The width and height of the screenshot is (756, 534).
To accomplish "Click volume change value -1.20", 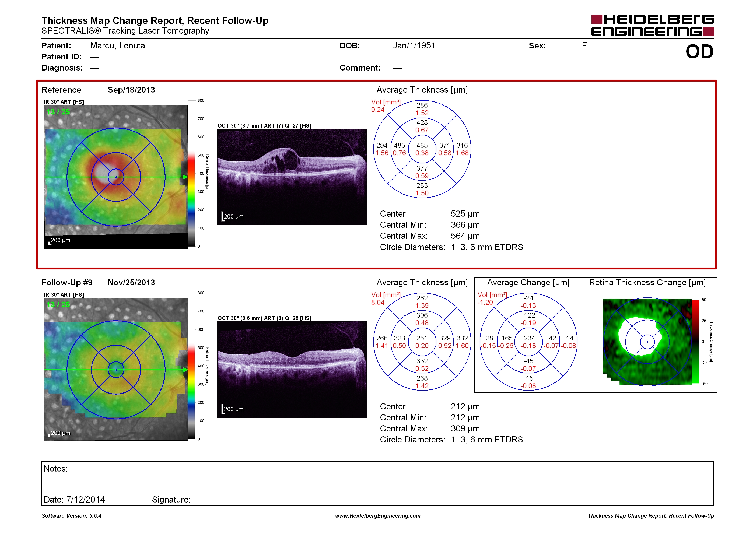I will pos(485,302).
